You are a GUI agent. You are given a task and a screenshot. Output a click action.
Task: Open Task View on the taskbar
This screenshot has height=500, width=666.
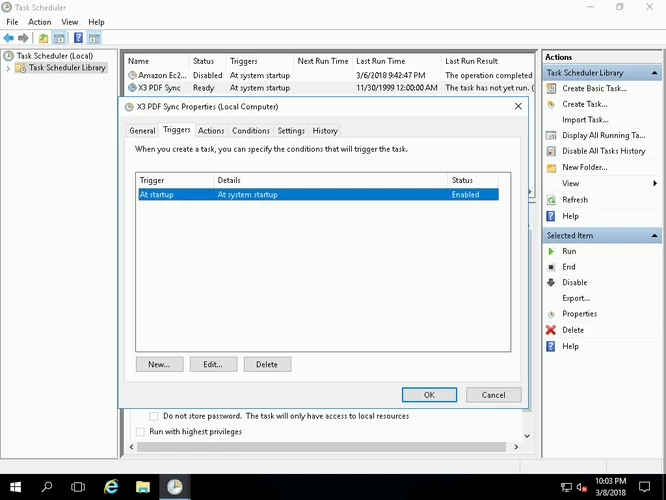tap(78, 487)
